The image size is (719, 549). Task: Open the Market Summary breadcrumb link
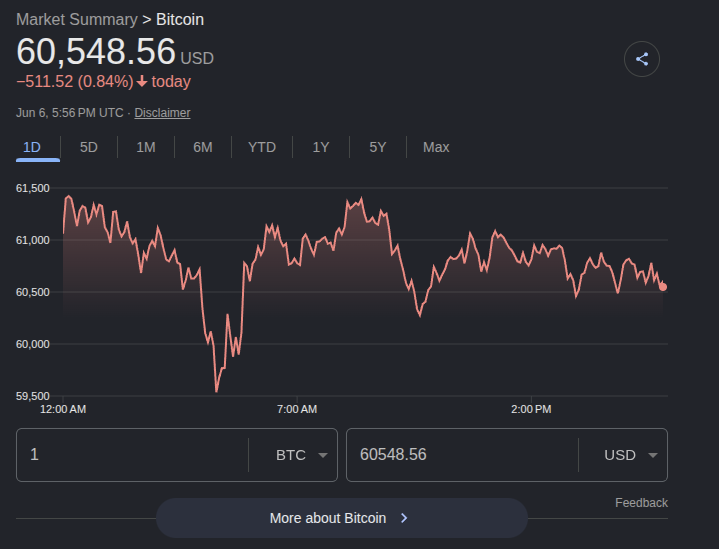[x=77, y=19]
